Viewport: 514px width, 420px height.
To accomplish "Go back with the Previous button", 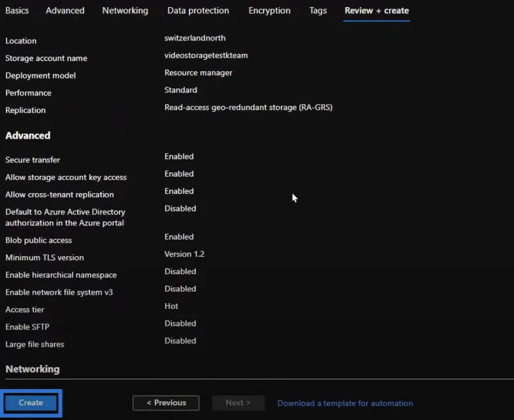I will [x=166, y=403].
